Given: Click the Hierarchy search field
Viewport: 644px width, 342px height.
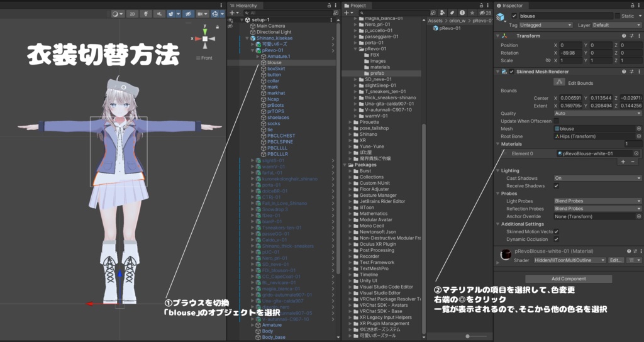Looking at the screenshot, I should 287,13.
